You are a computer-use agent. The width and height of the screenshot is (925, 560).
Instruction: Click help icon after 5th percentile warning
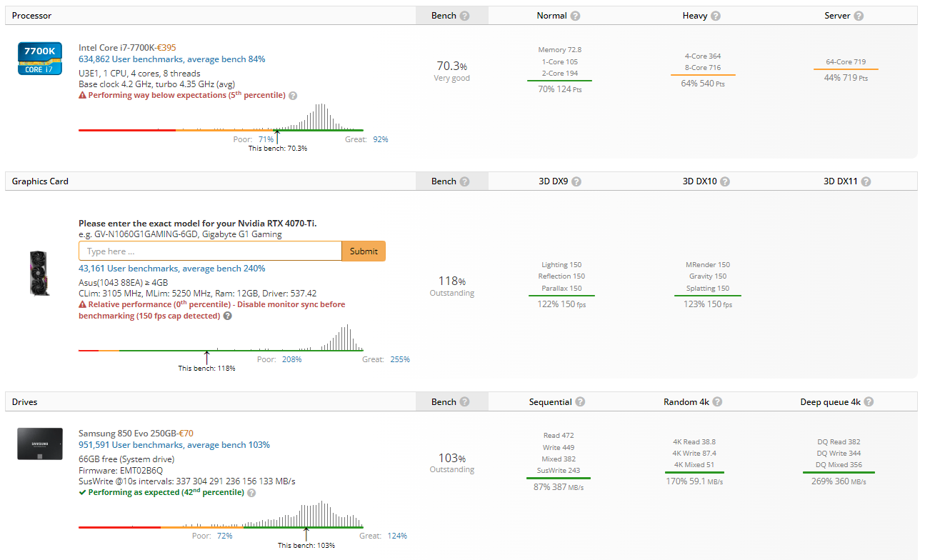tap(293, 96)
